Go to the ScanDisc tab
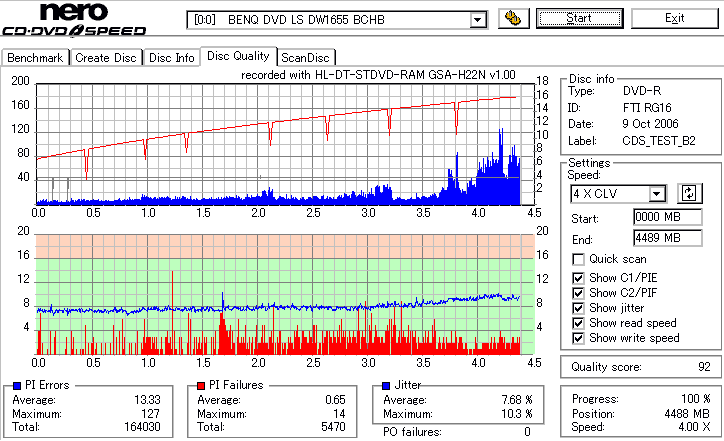Screen dimensions: 724x441 [x=305, y=58]
